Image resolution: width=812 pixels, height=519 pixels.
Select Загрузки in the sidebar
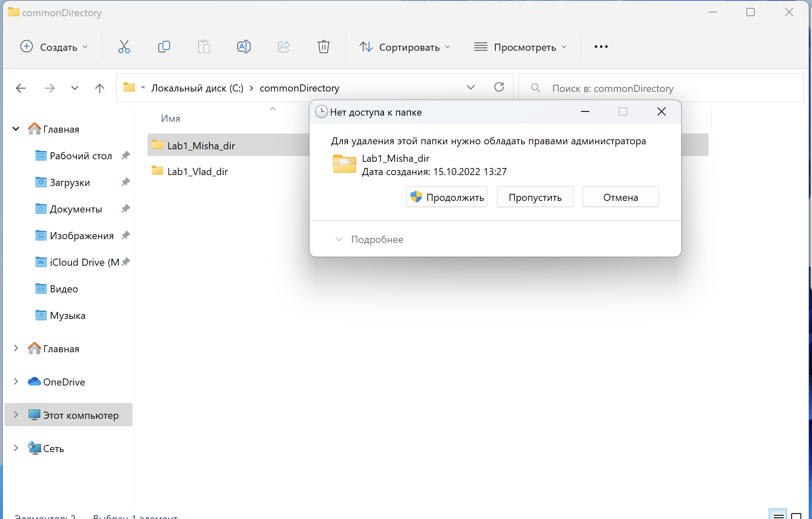pyautogui.click(x=70, y=183)
